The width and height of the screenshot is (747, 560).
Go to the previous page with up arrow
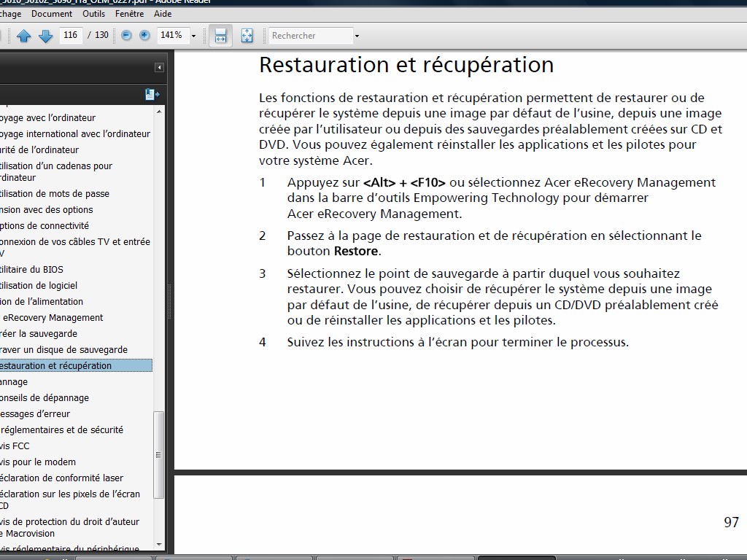[x=23, y=36]
